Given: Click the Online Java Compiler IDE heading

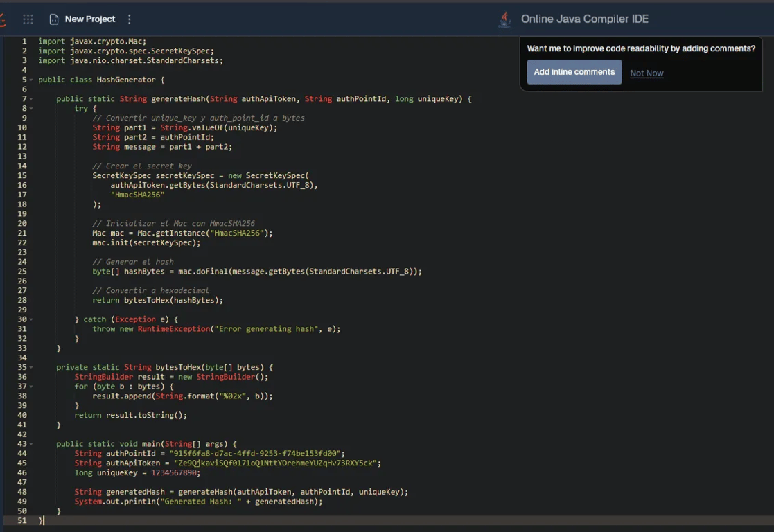Looking at the screenshot, I should pyautogui.click(x=584, y=19).
